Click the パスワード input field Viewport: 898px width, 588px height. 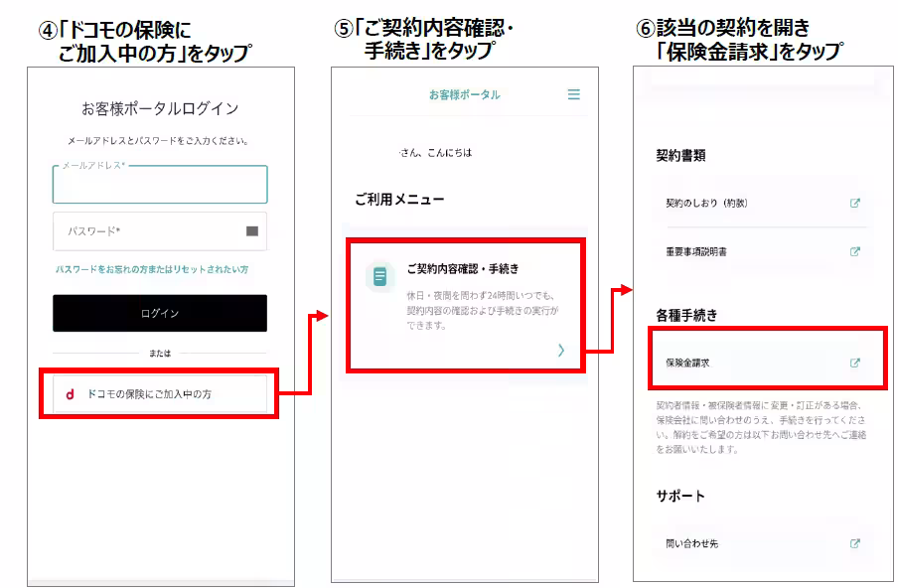160,230
